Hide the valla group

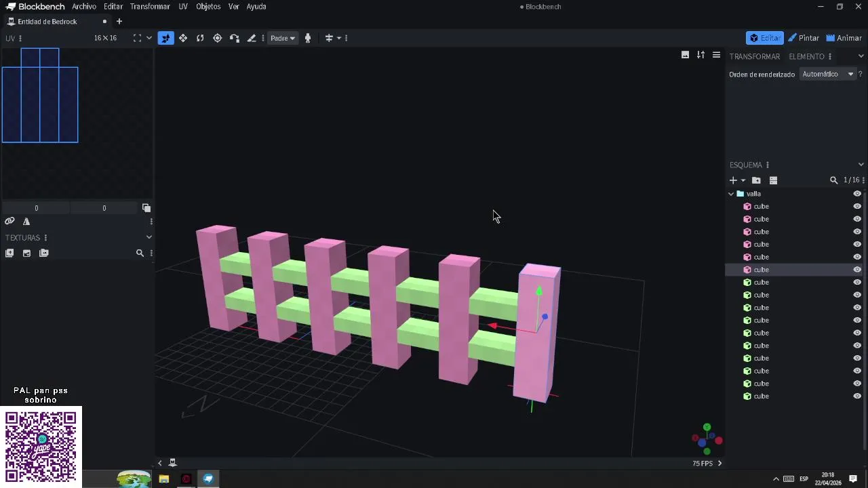pyautogui.click(x=857, y=194)
